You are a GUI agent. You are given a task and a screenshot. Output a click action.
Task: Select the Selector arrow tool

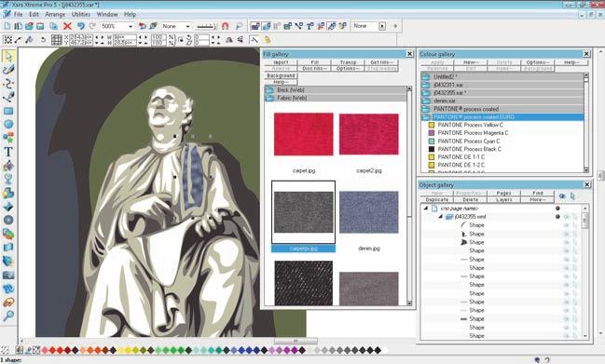tap(8, 57)
